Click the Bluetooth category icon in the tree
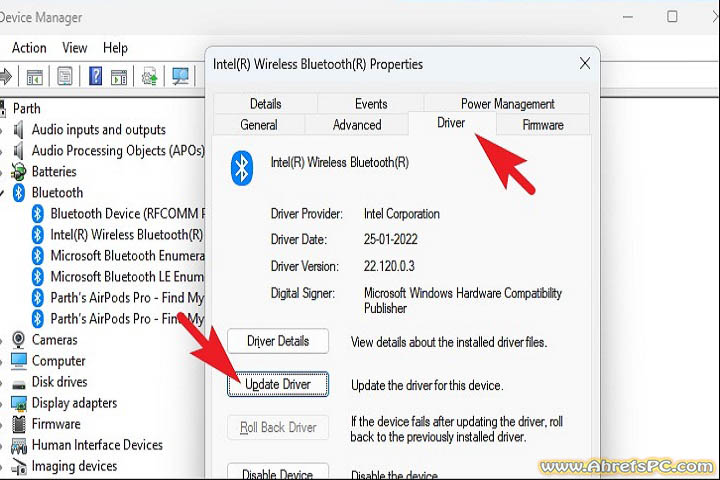720x480 pixels. coord(18,193)
